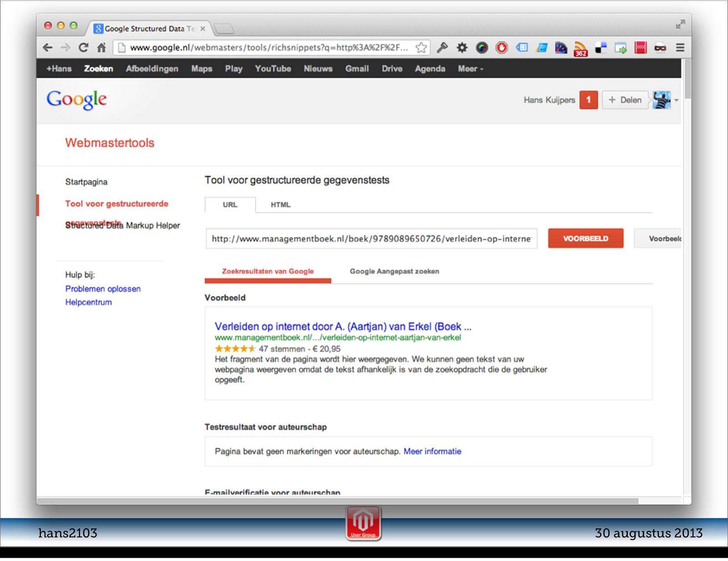Screen dimensions: 728x561
Task: Click the Google logo
Action: click(76, 100)
